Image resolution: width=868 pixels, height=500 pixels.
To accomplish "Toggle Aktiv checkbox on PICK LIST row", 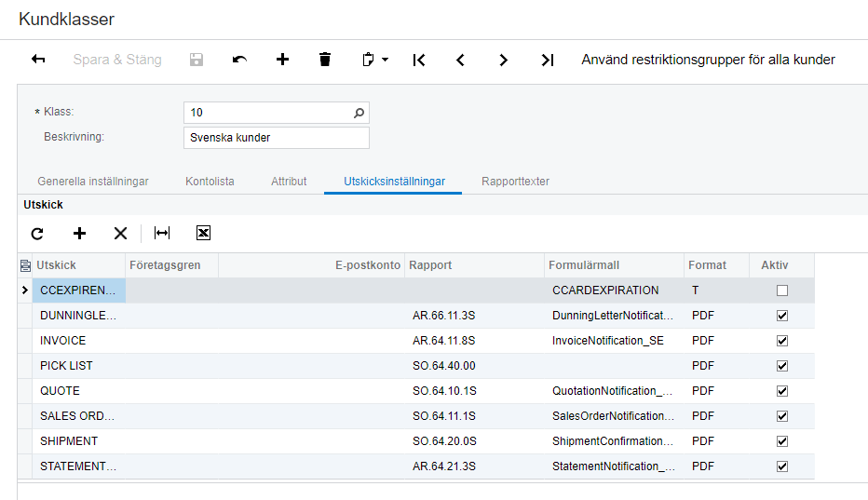I will click(x=782, y=366).
